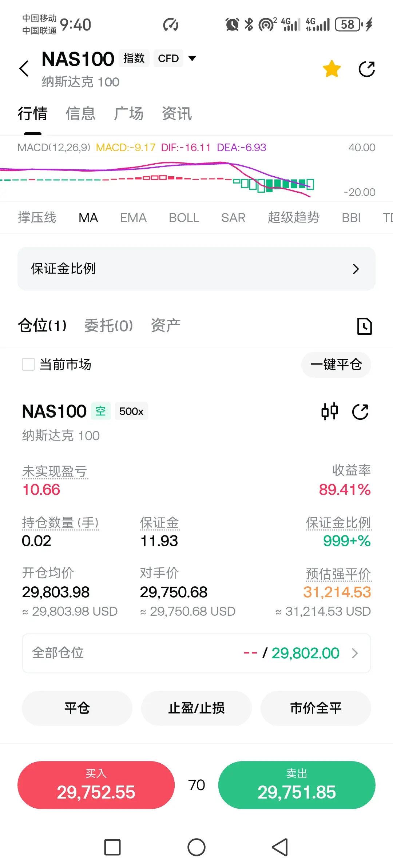Viewport: 393px width, 868px height.
Task: Tap the 未实现盈亏 label
Action: pos(55,471)
